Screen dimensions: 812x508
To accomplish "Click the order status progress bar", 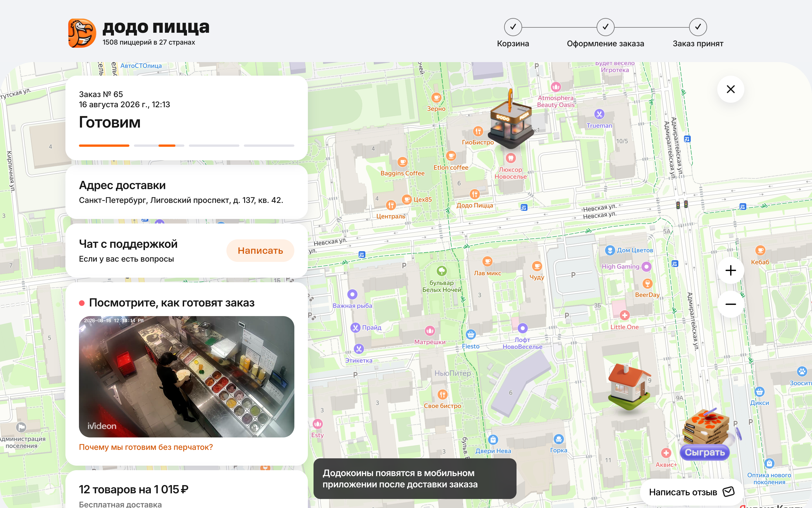I will coord(187,145).
